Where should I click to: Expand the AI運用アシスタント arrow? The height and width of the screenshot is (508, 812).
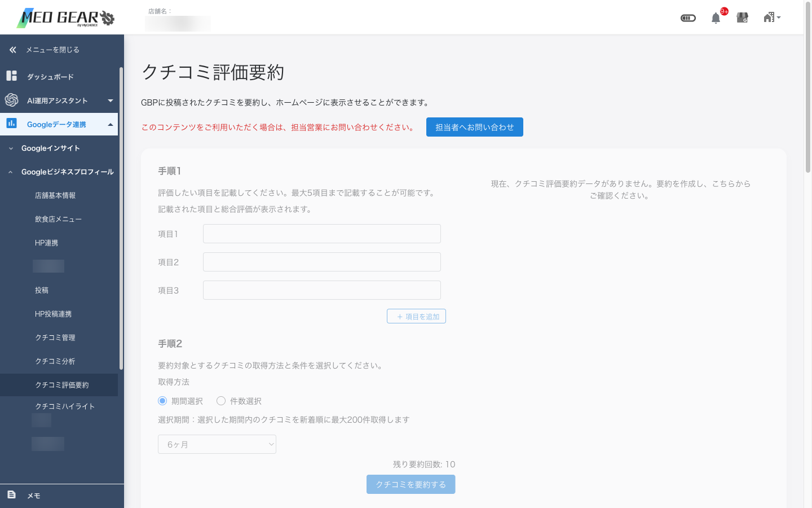click(x=111, y=100)
